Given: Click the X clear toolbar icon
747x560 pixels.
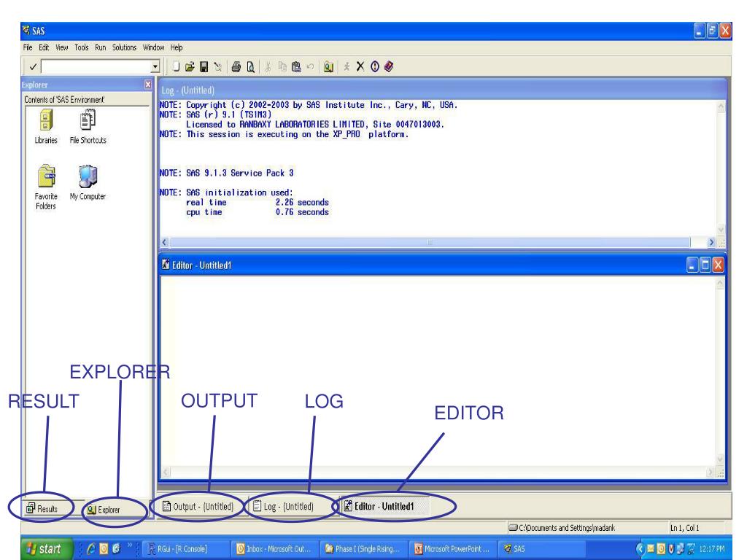Looking at the screenshot, I should pyautogui.click(x=360, y=66).
